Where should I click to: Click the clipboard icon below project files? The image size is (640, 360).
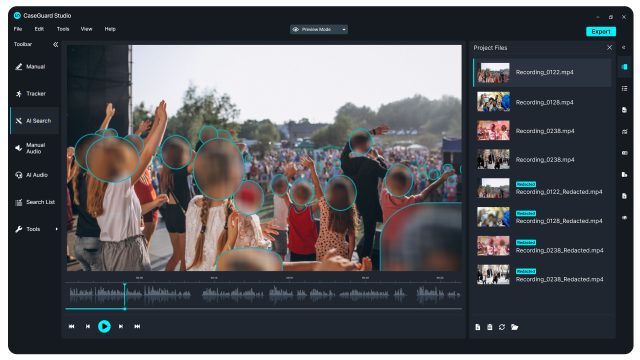[489, 327]
